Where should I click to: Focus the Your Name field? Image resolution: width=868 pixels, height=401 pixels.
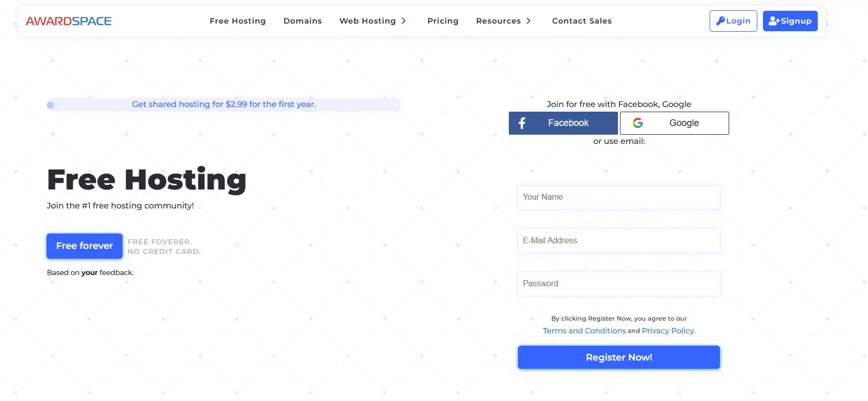click(x=619, y=197)
